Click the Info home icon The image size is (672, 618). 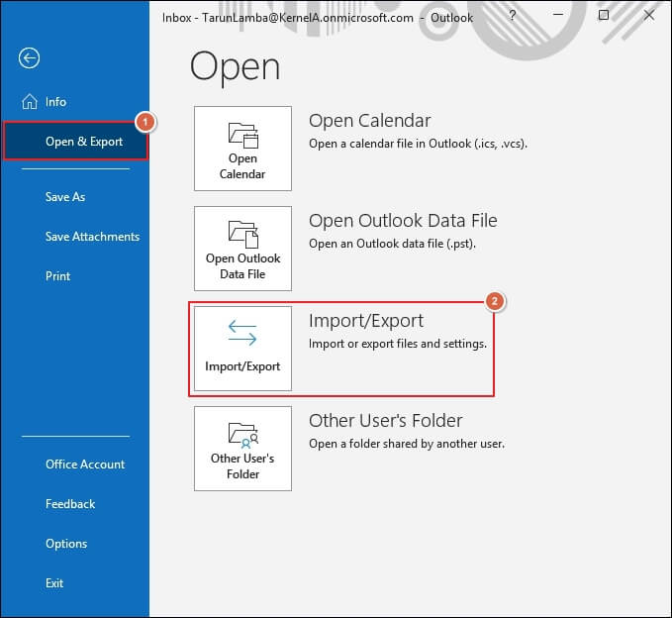pyautogui.click(x=30, y=102)
